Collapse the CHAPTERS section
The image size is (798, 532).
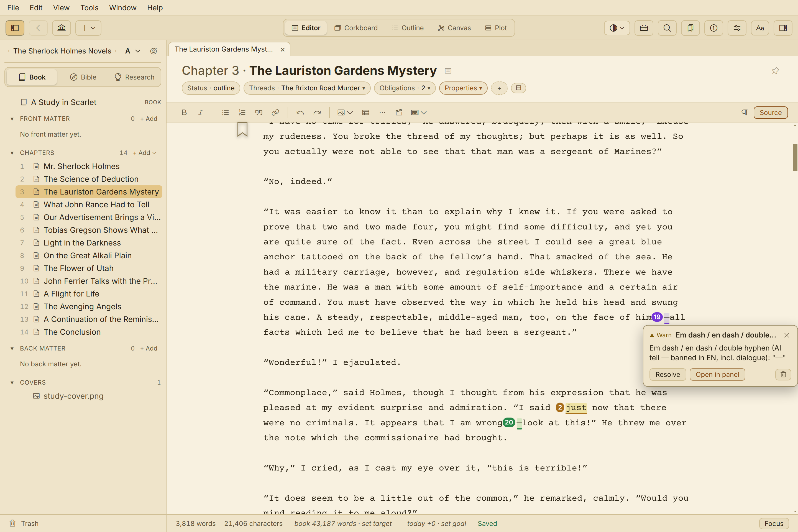[12, 153]
